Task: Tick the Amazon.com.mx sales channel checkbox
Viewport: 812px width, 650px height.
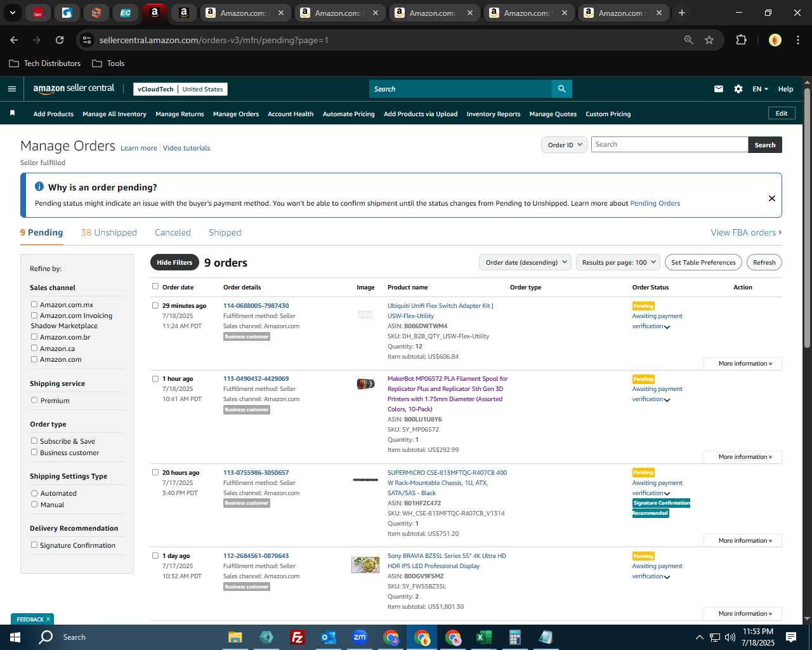Action: pos(34,305)
